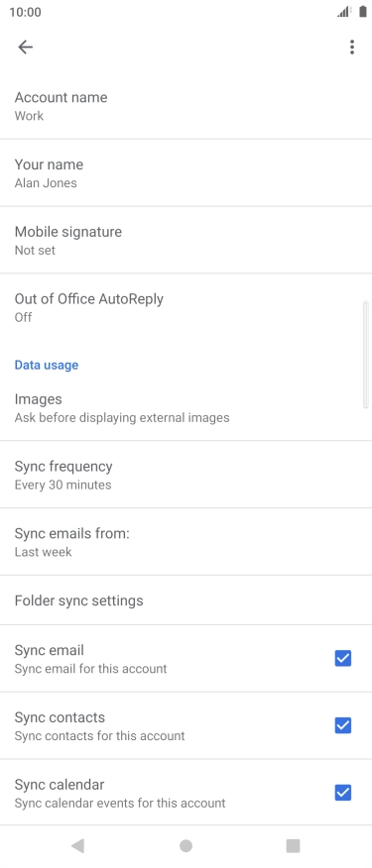
Task: Uncheck the Sync email checkbox
Action: tap(342, 658)
